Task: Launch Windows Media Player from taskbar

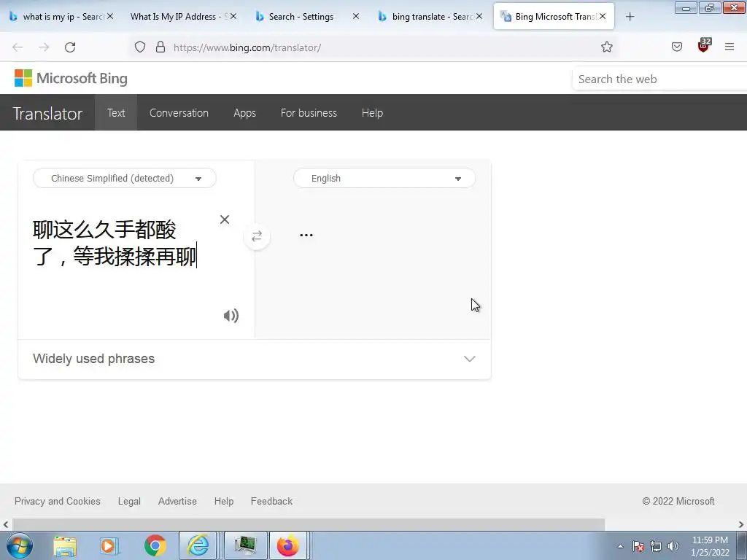Action: (109, 545)
